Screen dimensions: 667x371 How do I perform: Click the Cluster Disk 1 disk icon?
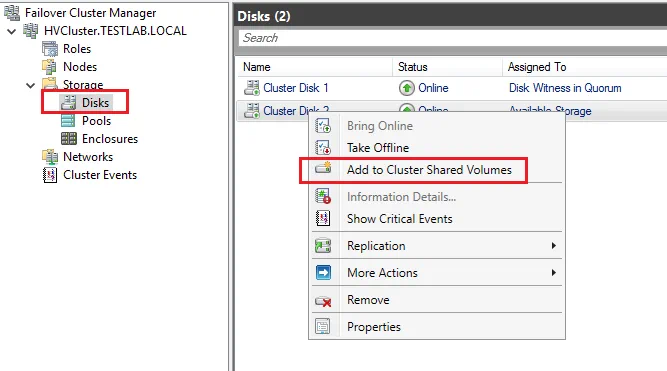pyautogui.click(x=252, y=88)
